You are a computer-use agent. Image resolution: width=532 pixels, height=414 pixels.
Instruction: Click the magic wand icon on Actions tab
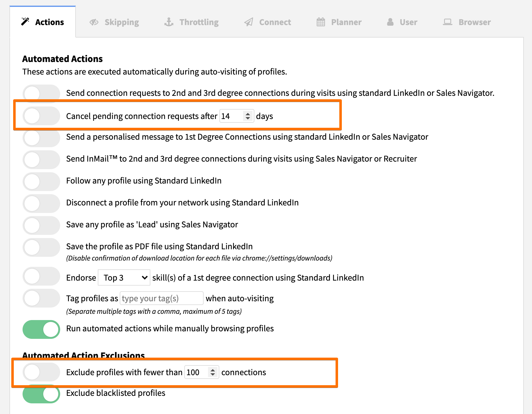point(25,22)
